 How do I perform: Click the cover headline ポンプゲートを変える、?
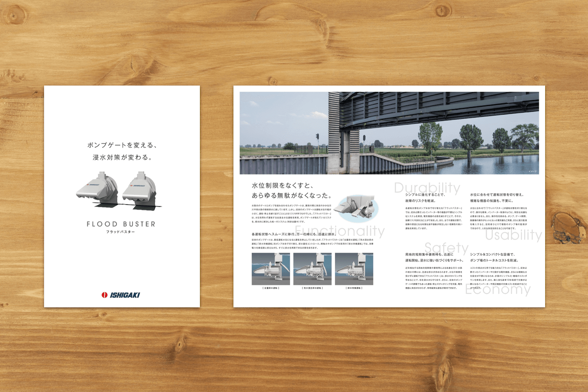point(122,145)
